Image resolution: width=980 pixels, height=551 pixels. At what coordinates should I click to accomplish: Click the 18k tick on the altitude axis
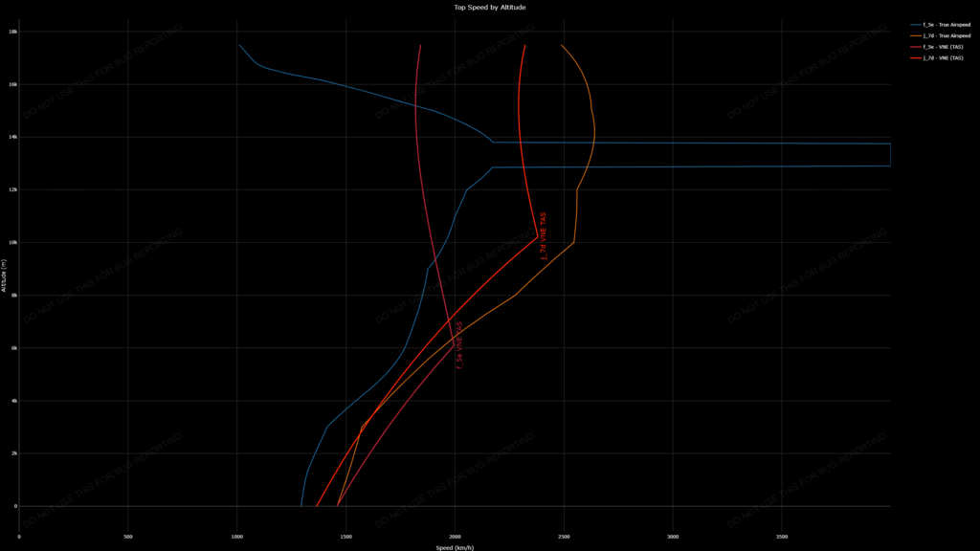coord(12,32)
